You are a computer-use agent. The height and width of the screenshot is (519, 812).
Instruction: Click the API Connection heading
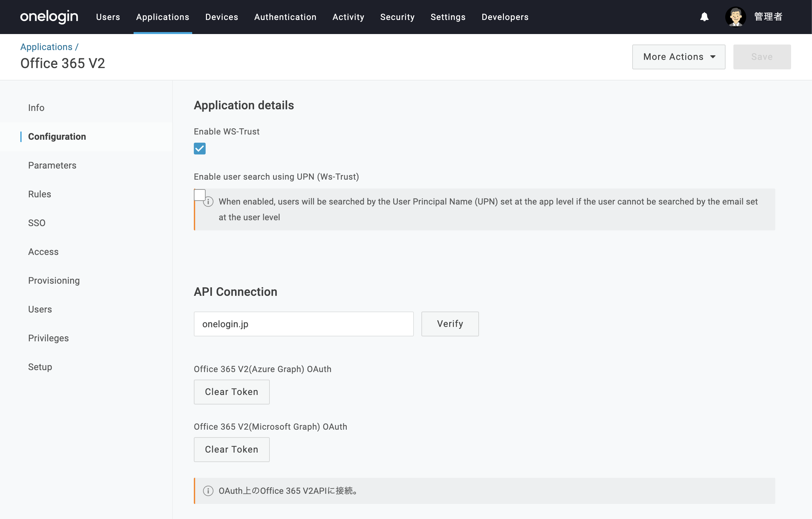click(235, 292)
